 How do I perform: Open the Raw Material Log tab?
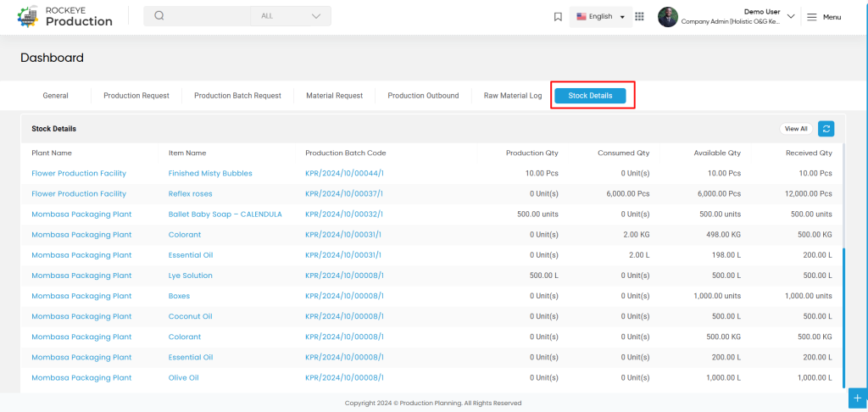513,95
